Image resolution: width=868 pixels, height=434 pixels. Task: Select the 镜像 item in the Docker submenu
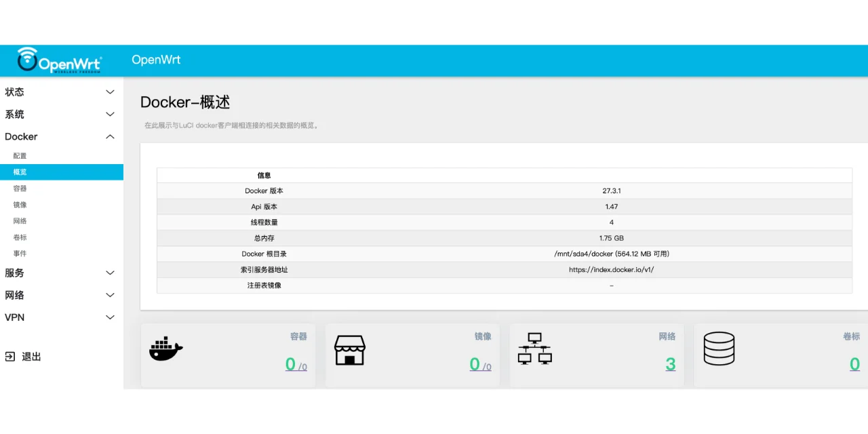pyautogui.click(x=20, y=204)
